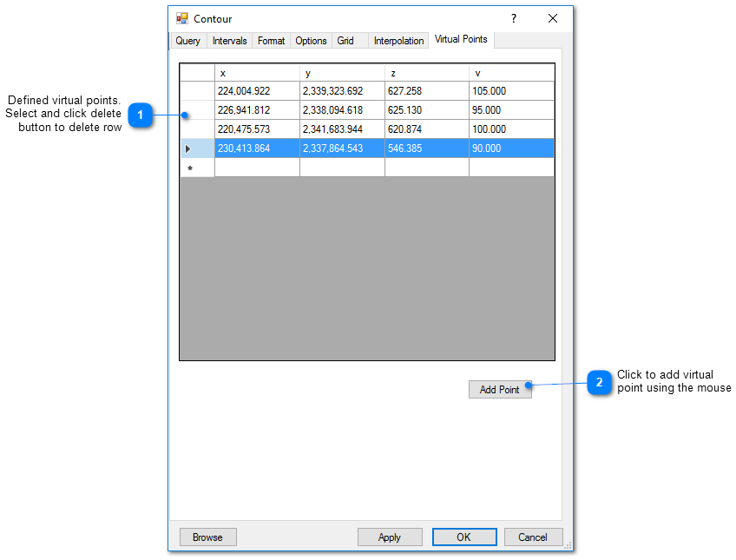Click the asterisk new-row indicator
Image resolution: width=736 pixels, height=560 pixels.
point(187,167)
